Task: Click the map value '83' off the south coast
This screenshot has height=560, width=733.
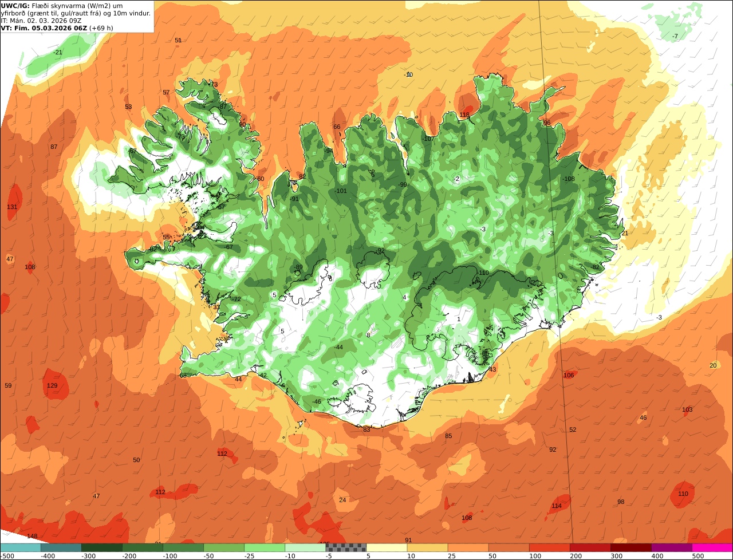Action: click(x=366, y=429)
